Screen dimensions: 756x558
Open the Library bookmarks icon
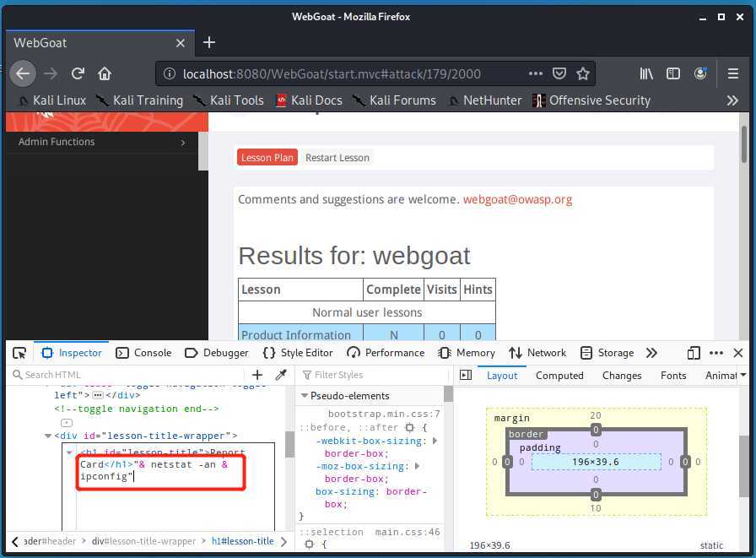646,73
